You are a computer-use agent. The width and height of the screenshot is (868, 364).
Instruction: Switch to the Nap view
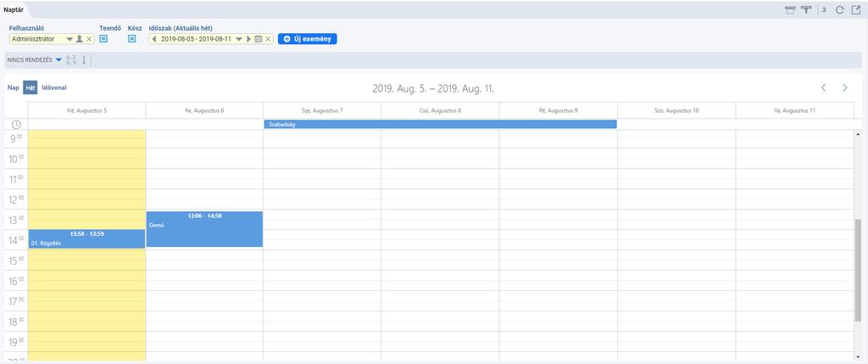coord(13,87)
